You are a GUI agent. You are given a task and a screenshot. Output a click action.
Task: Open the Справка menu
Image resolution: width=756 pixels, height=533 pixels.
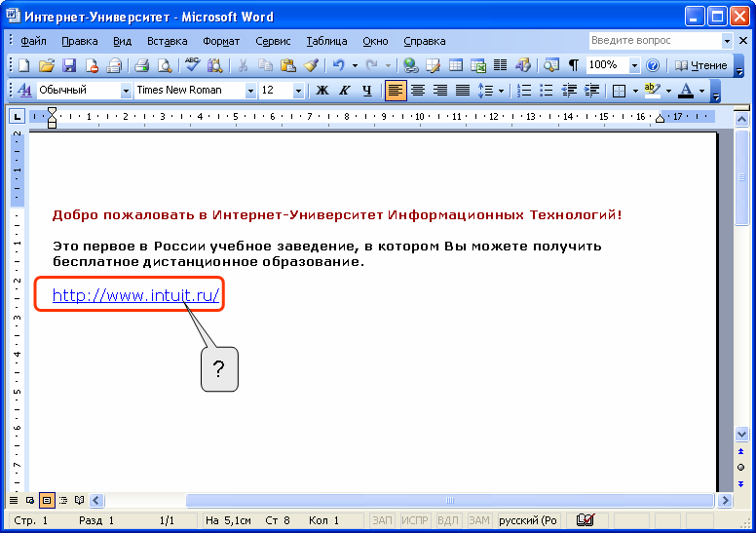(425, 41)
